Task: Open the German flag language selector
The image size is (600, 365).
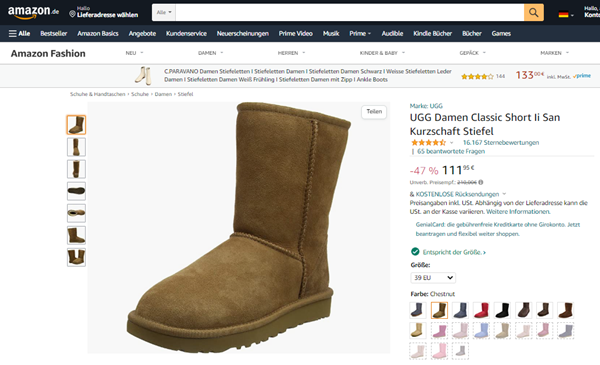Action: [x=566, y=15]
